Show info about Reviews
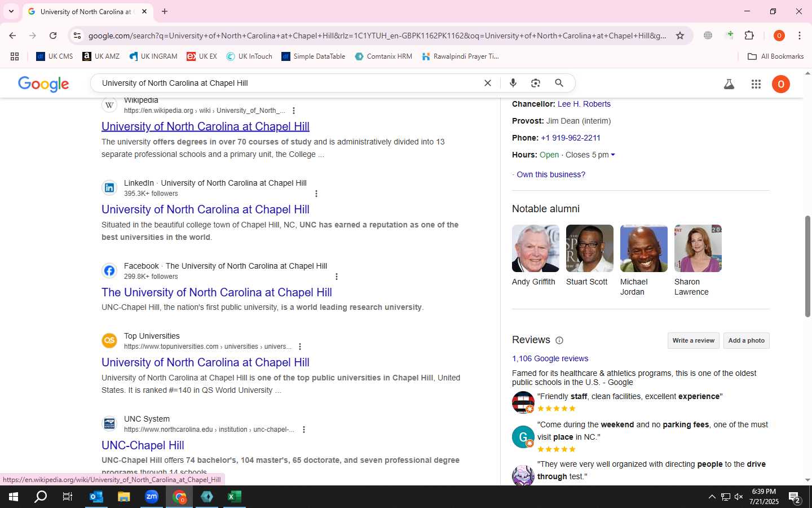Viewport: 812px width, 508px height. coord(559,340)
